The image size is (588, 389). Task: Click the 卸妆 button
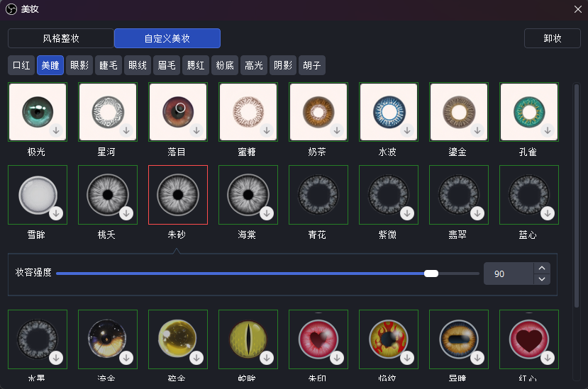(x=553, y=38)
